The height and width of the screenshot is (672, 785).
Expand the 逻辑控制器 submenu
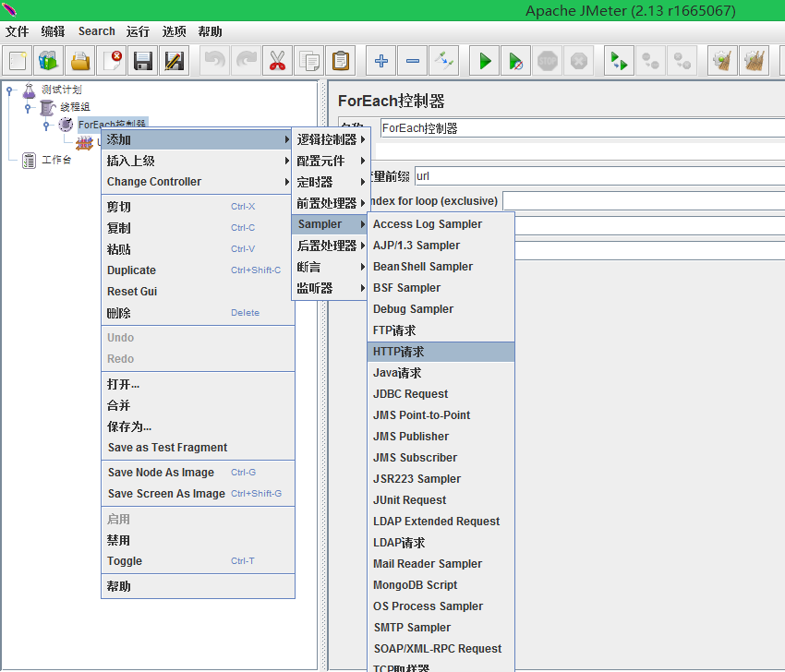(x=331, y=139)
